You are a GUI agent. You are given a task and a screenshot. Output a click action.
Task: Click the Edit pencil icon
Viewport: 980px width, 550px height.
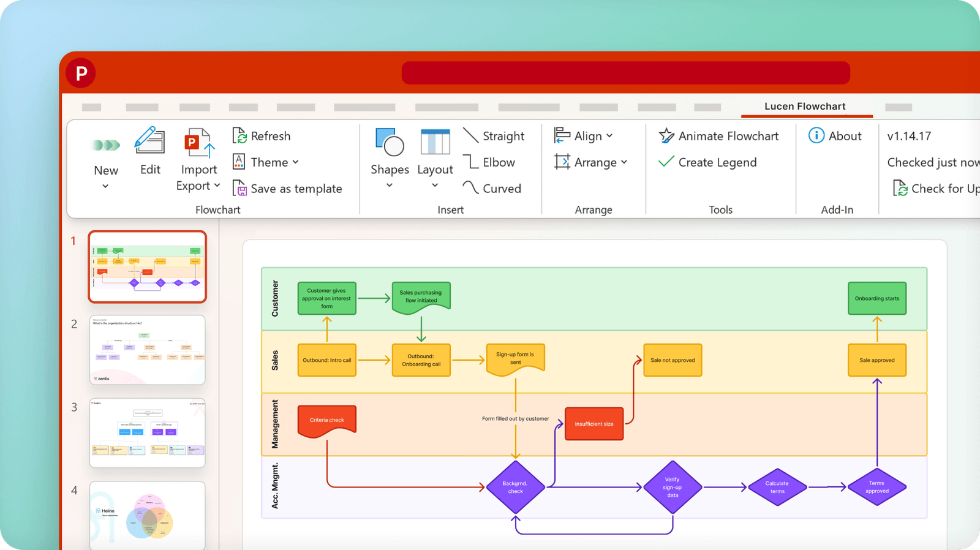tap(150, 140)
